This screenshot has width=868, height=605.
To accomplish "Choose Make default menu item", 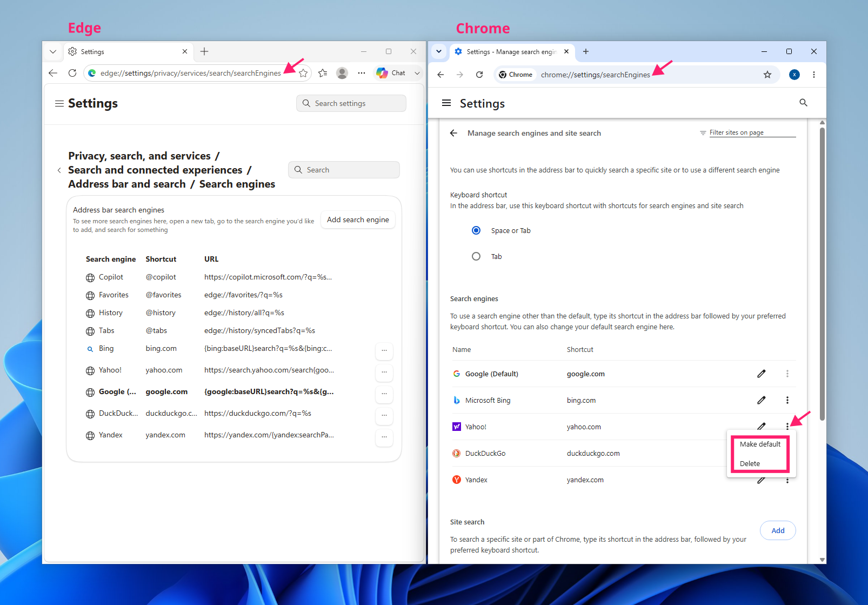I will [760, 444].
